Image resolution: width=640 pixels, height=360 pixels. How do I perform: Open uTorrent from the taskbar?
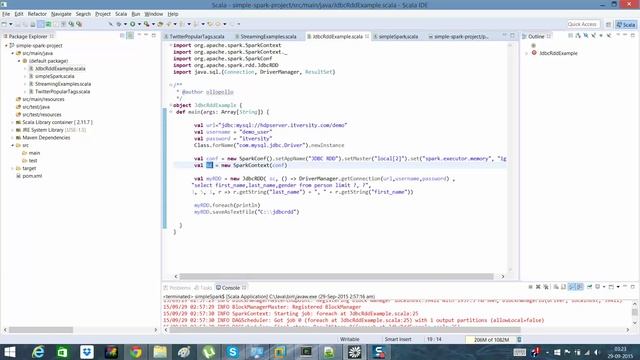pyautogui.click(x=209, y=352)
